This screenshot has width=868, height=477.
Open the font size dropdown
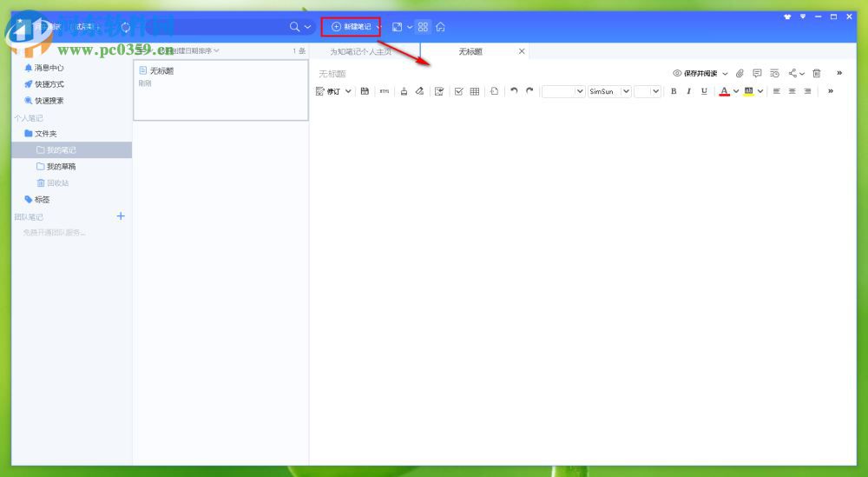(648, 91)
